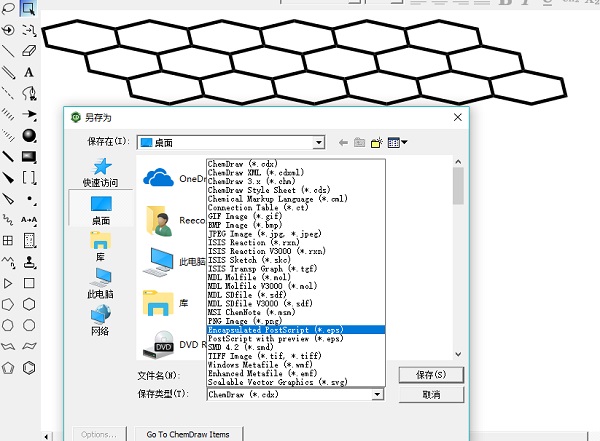
Task: Select the Orbital sphere tool
Action: pyautogui.click(x=28, y=135)
